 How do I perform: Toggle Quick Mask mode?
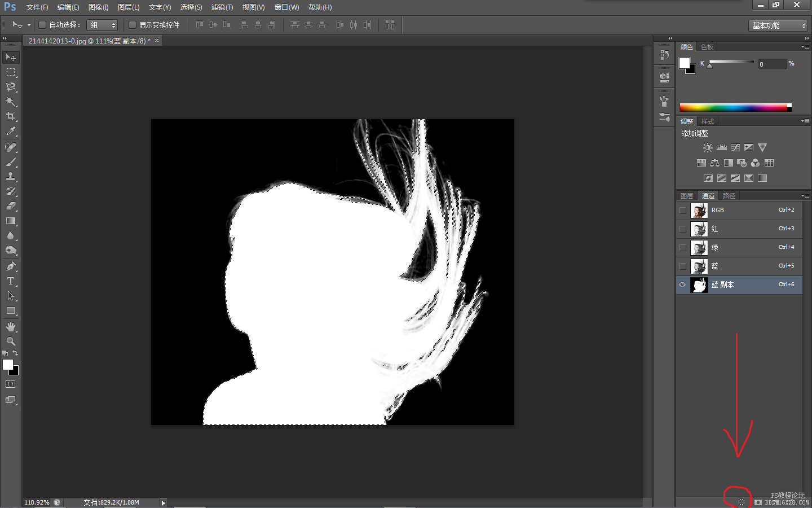click(11, 384)
